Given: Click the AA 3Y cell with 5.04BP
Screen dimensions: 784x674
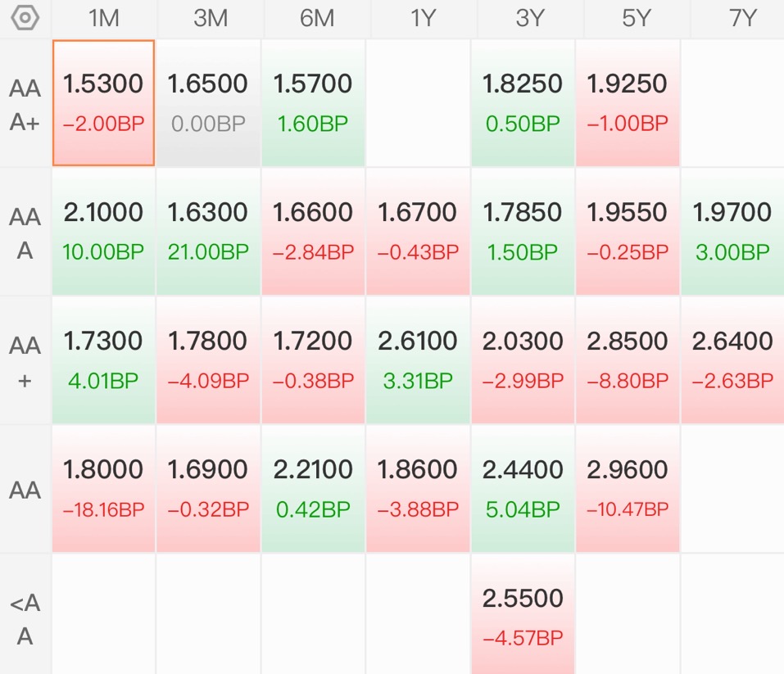Looking at the screenshot, I should 523,489.
